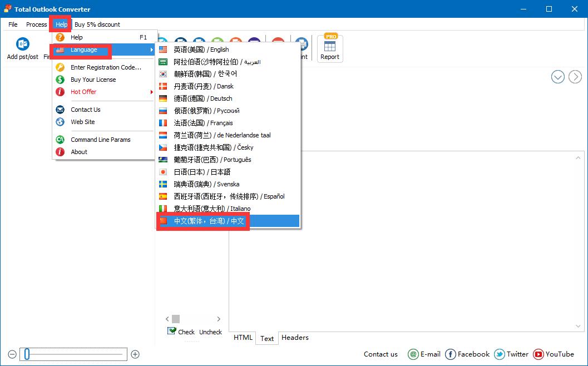The height and width of the screenshot is (366, 588).
Task: Open the E-mail contact link
Action: (x=424, y=354)
